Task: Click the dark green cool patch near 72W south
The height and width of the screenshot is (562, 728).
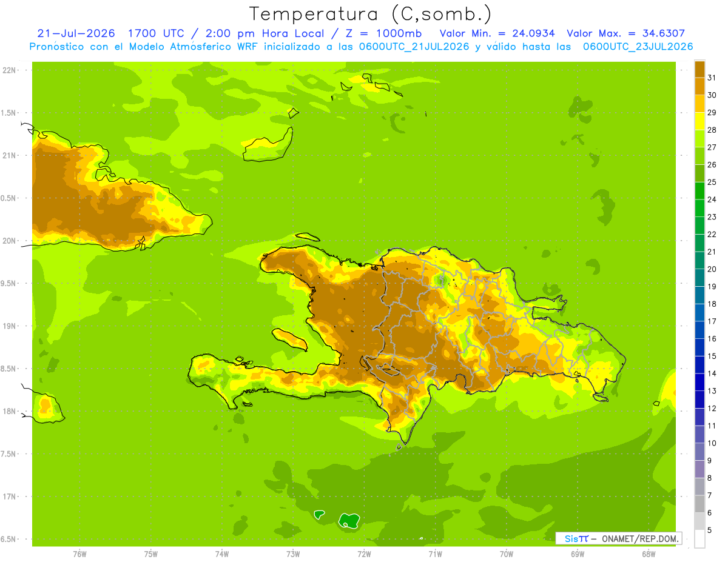Action: pos(349,520)
